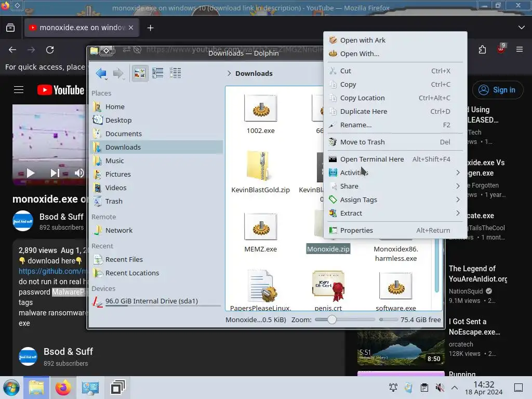Choose Open with Ark from context menu
The width and height of the screenshot is (532, 399).
point(395,40)
